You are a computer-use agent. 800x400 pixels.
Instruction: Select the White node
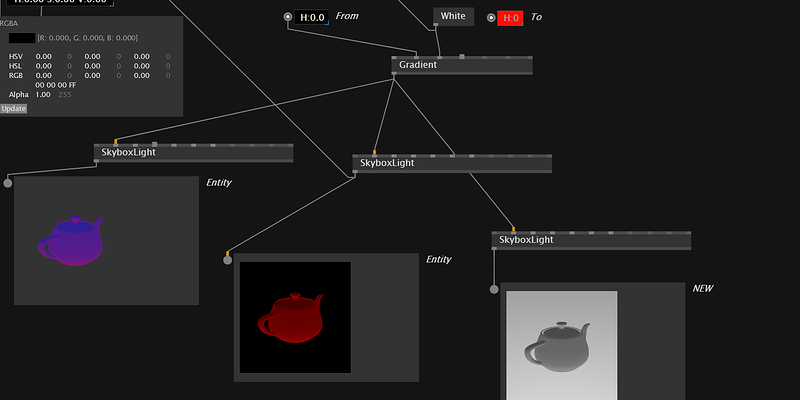pos(453,16)
